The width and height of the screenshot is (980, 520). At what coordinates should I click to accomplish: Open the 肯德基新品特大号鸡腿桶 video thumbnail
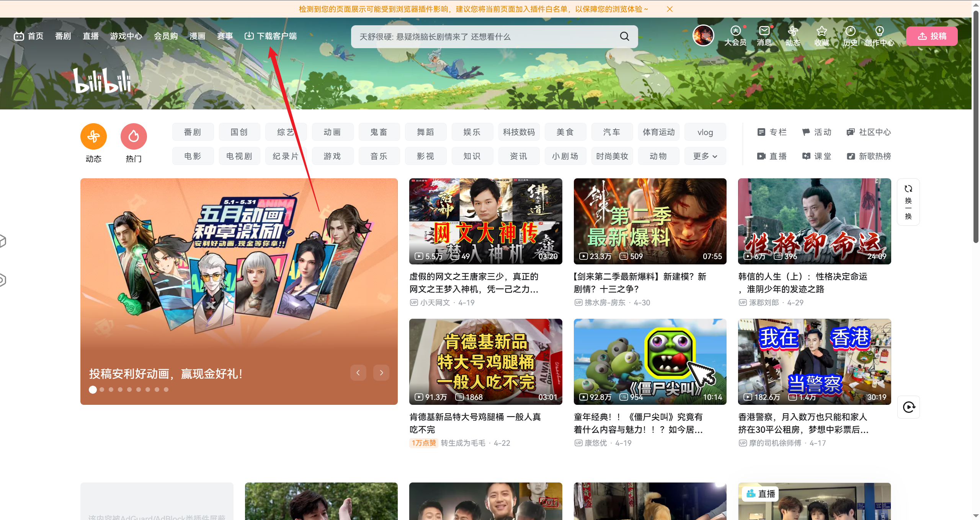(485, 362)
